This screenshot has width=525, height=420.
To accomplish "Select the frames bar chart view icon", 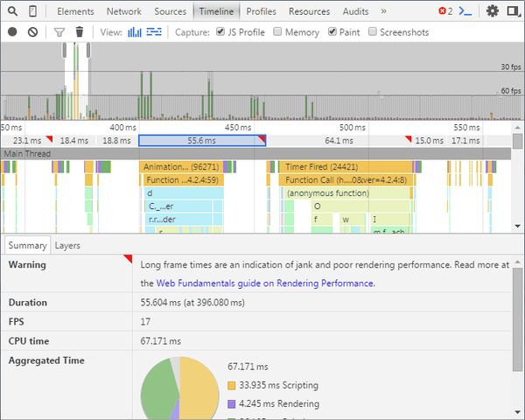I will coord(135,32).
